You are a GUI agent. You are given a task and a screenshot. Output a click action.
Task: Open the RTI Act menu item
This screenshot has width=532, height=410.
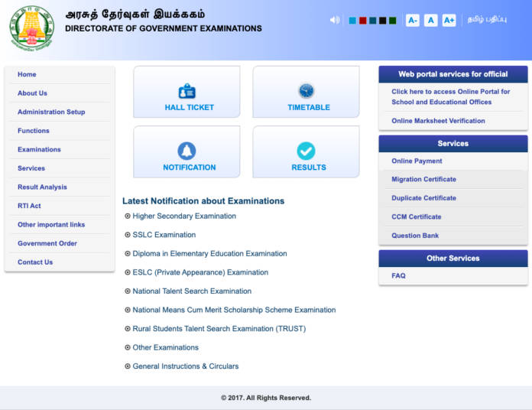(x=29, y=206)
